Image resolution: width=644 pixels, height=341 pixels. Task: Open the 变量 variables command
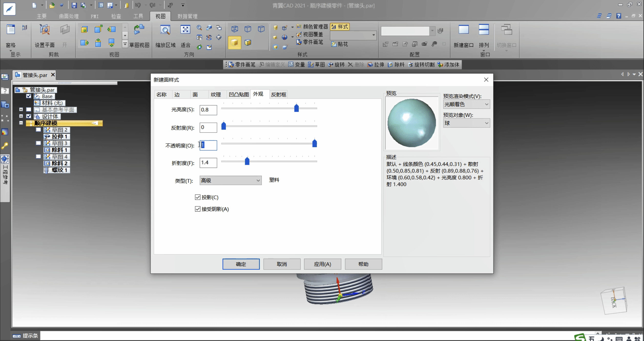pos(296,65)
